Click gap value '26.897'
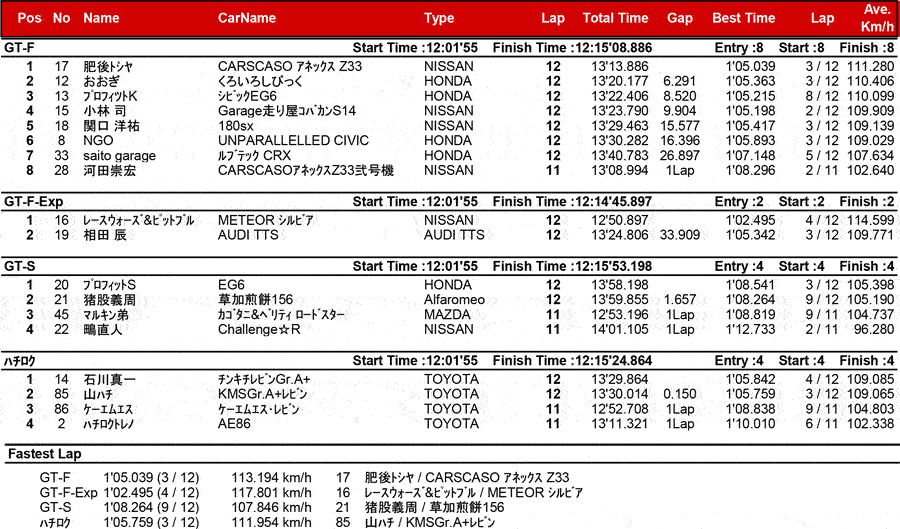The width and height of the screenshot is (900, 529). [680, 155]
